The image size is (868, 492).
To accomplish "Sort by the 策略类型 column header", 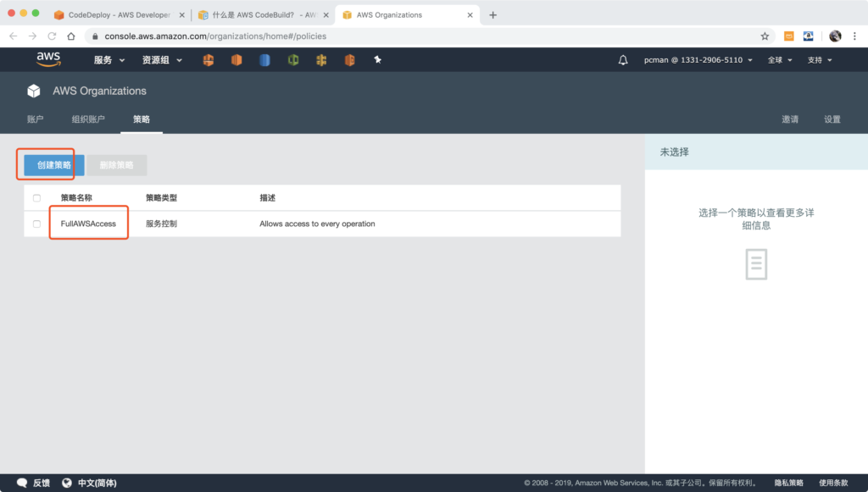I will pyautogui.click(x=161, y=198).
